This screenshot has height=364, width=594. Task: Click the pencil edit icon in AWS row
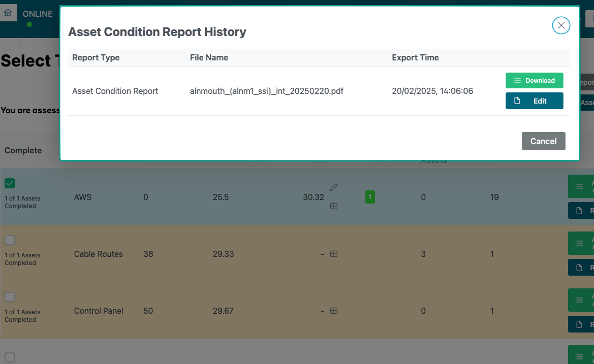(334, 187)
